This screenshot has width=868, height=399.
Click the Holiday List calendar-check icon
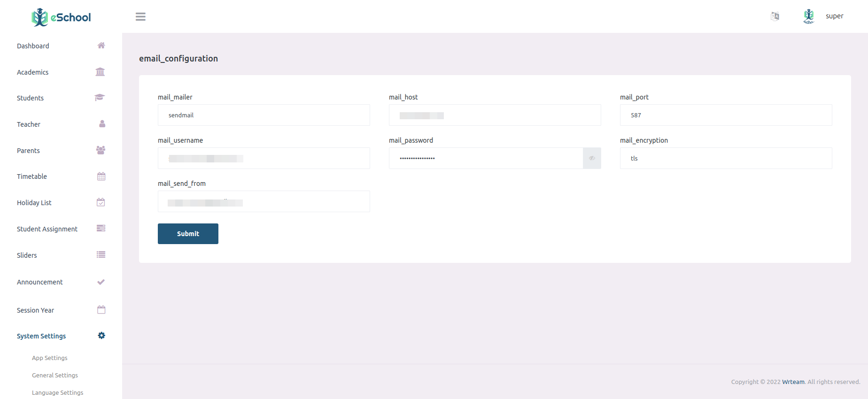(x=101, y=202)
